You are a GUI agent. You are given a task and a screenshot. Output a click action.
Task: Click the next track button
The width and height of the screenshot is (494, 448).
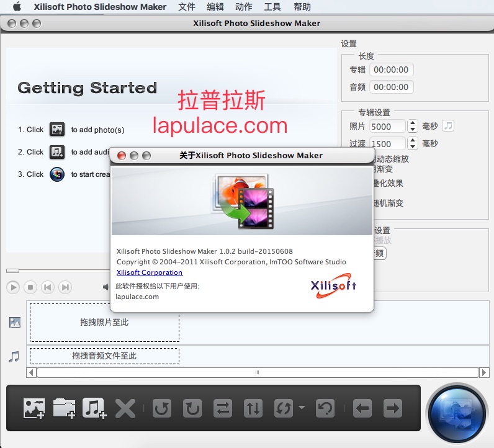click(x=65, y=287)
